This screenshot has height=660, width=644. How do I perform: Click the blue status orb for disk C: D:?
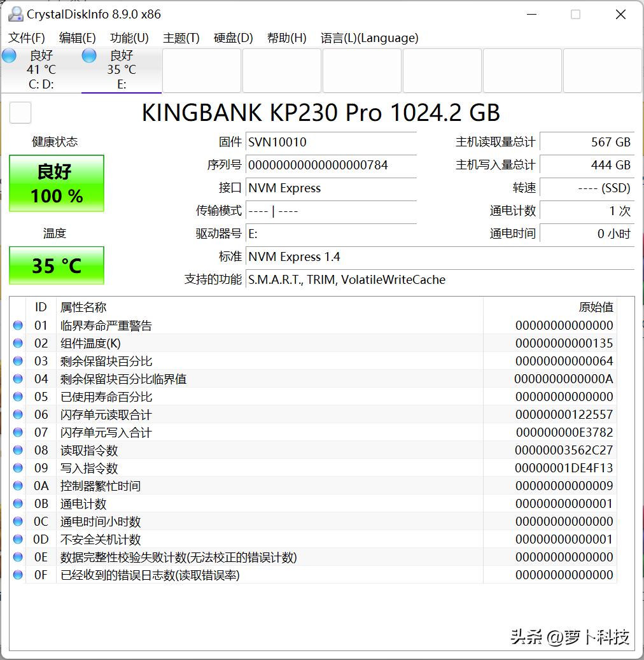coord(9,55)
